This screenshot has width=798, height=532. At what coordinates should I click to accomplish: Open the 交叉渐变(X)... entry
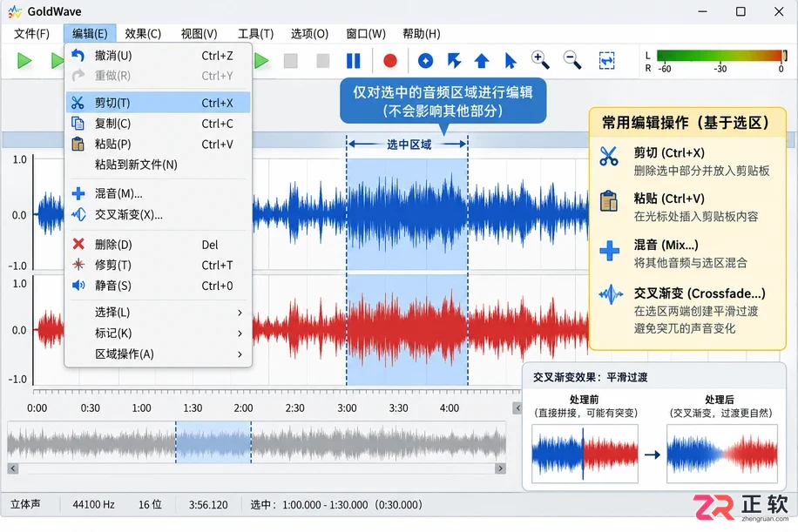(159, 215)
